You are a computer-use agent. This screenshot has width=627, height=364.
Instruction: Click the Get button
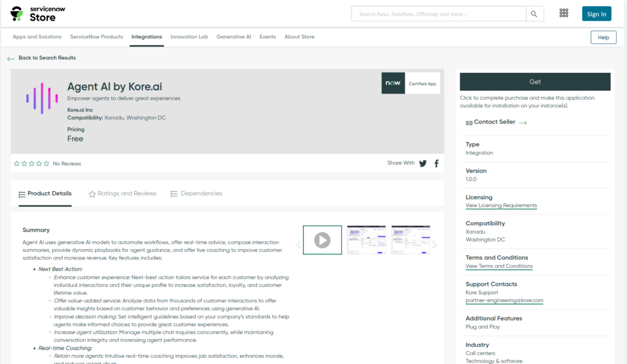[535, 81]
